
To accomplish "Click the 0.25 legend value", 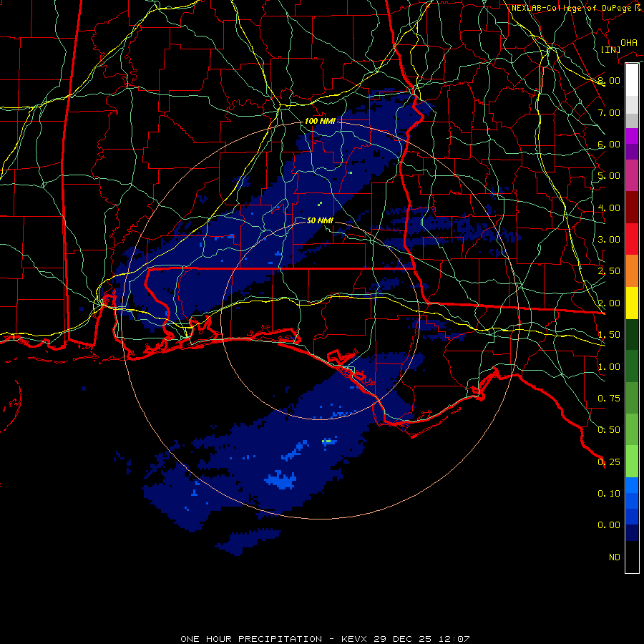I will (x=609, y=462).
